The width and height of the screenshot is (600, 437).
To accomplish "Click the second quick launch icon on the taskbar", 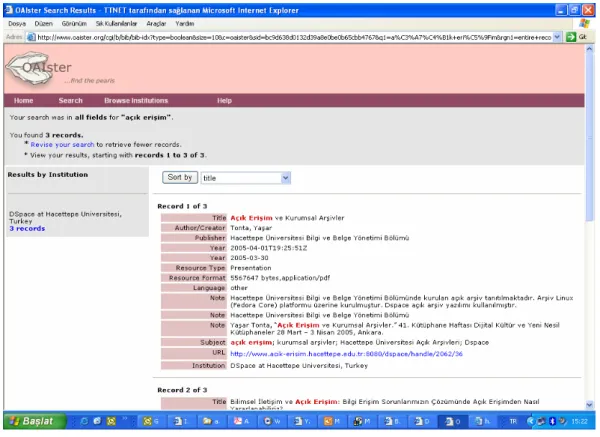I will (97, 421).
